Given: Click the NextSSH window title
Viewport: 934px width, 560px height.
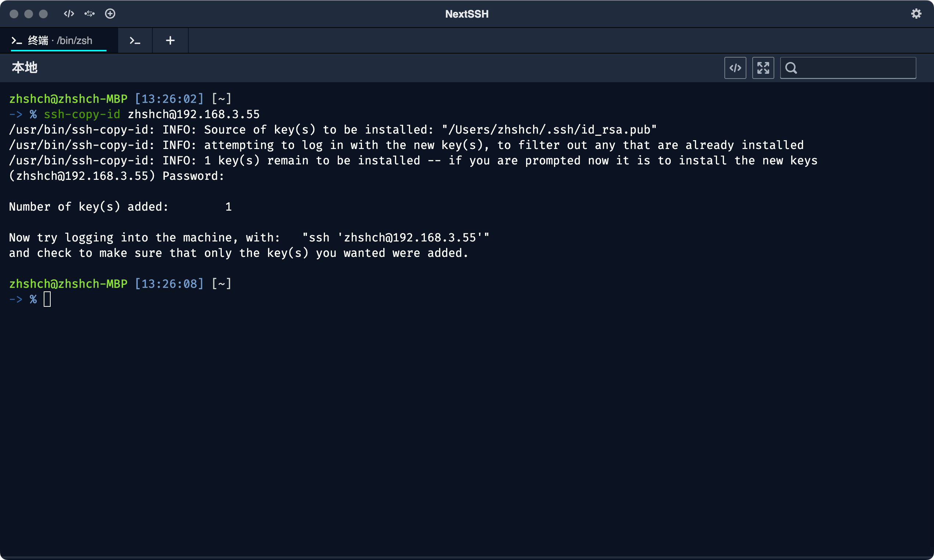Looking at the screenshot, I should [x=467, y=14].
